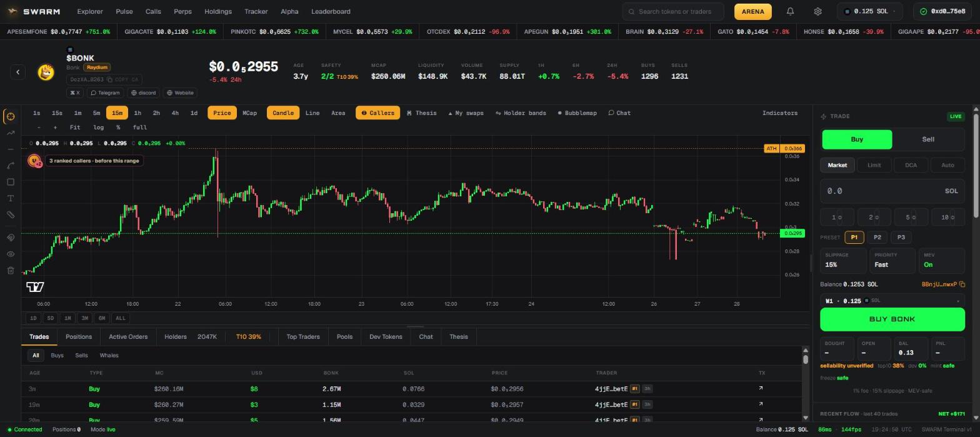Switch chart to MCap mode
Viewport: 980px width, 437px height.
point(249,113)
